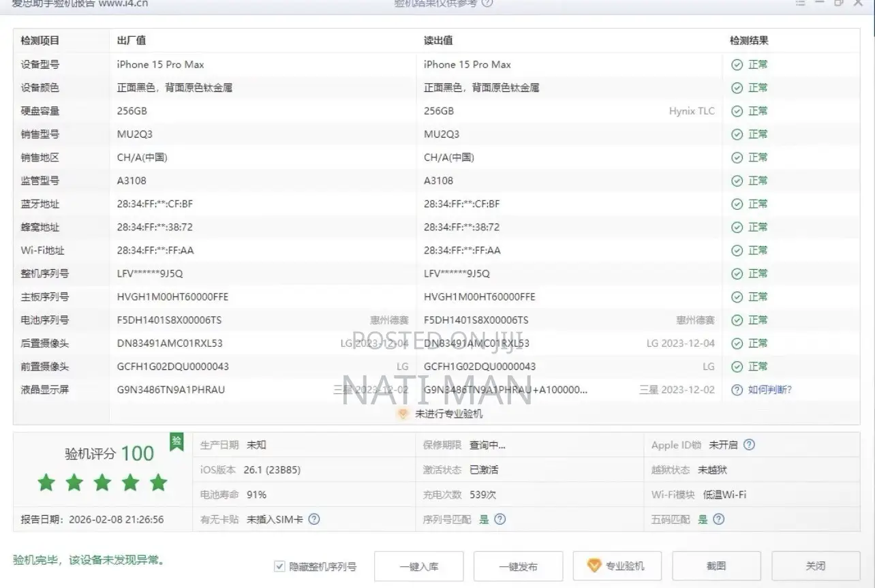
Task: Click the check icon in the 蓝牙地址 row
Action: pos(737,204)
